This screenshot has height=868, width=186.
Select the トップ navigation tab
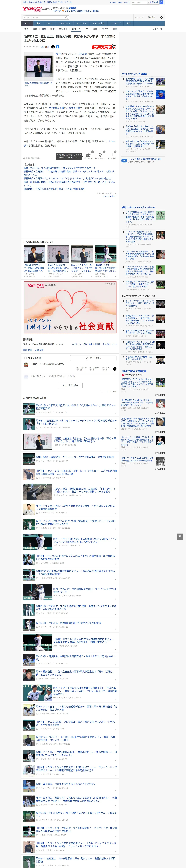click(x=27, y=24)
